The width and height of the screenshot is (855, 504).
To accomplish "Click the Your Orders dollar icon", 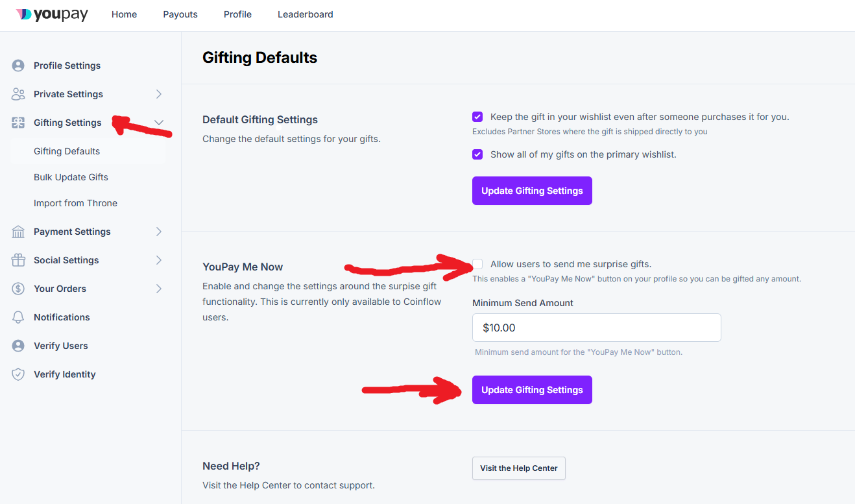I will (18, 289).
